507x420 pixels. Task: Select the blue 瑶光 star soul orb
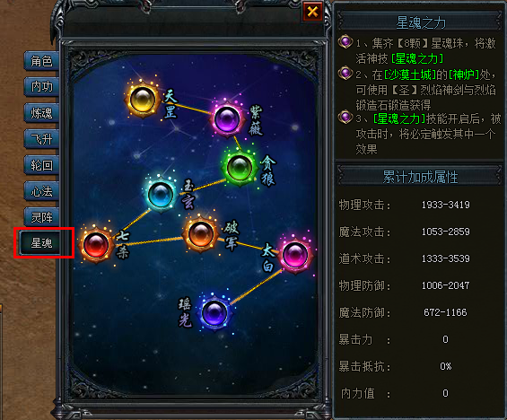pos(214,312)
